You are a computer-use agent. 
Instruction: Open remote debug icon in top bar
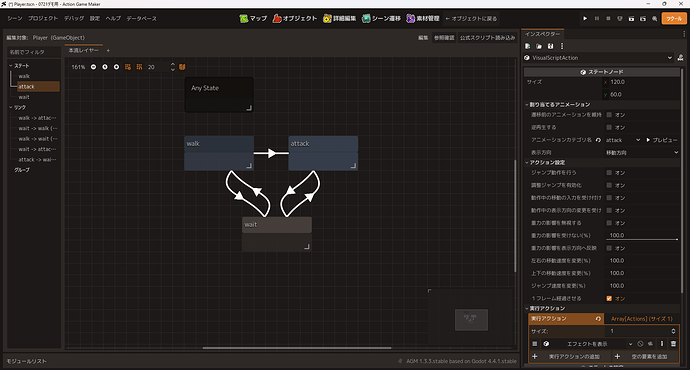[620, 18]
